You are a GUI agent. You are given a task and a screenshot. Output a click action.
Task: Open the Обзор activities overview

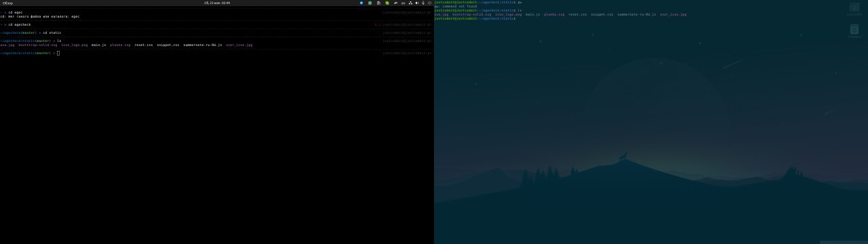point(7,3)
